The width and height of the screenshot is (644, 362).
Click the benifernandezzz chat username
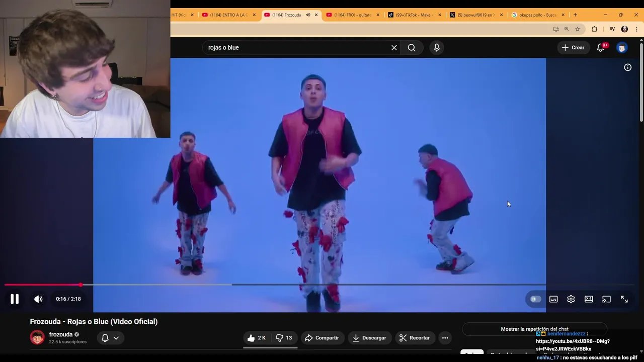[x=566, y=334]
